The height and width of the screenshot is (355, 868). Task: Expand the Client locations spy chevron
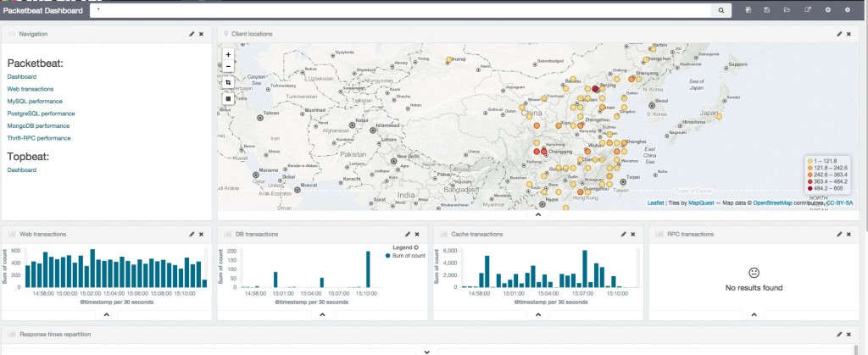(x=537, y=214)
